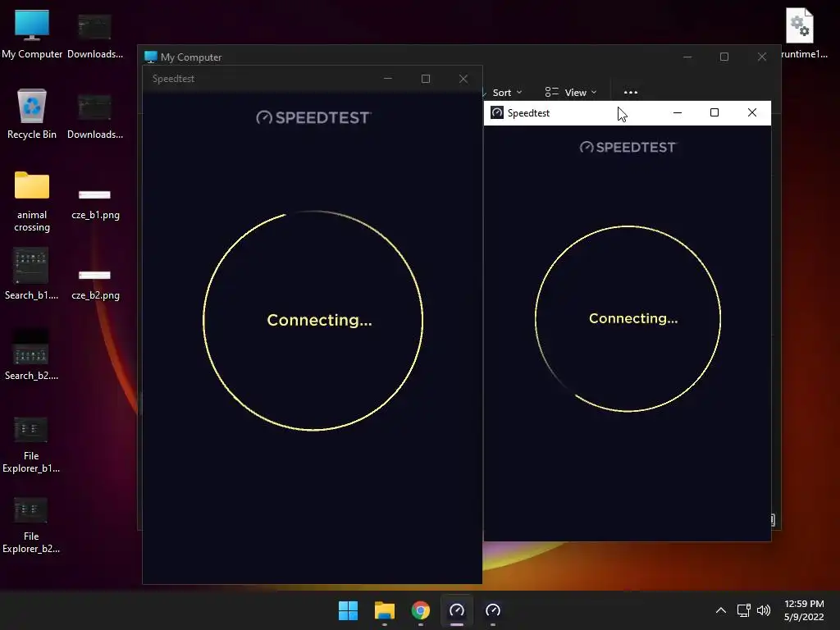This screenshot has height=630, width=840.
Task: Close the left Speedtest window
Action: click(x=463, y=79)
